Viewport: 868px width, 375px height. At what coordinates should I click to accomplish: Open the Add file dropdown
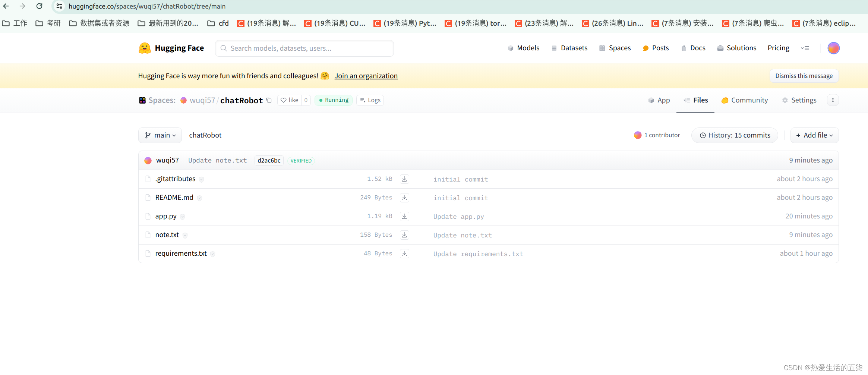[x=814, y=135]
